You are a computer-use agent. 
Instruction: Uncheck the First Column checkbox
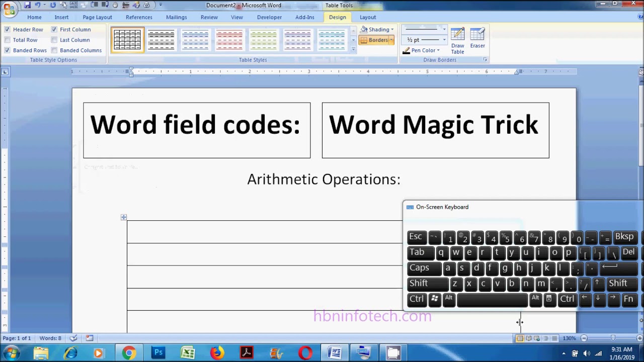click(x=54, y=30)
